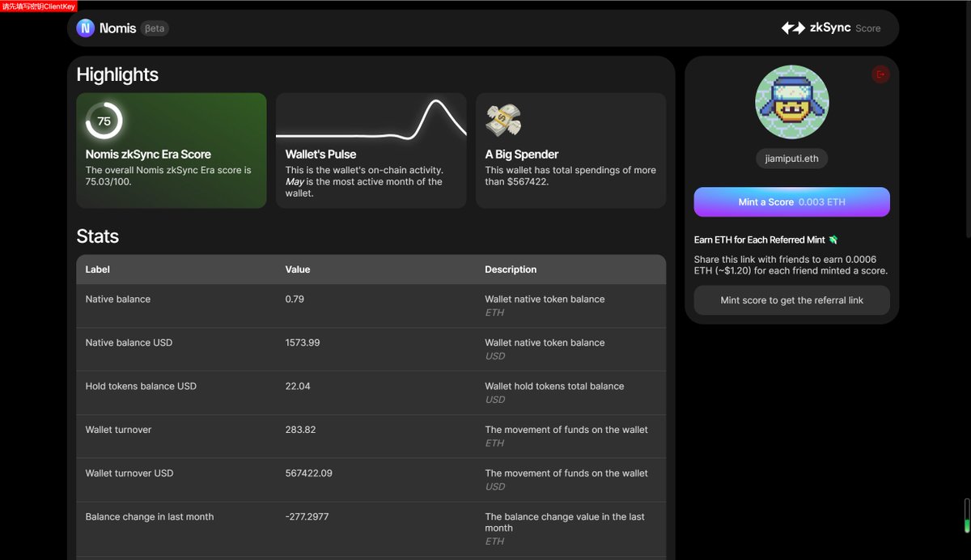Viewport: 971px width, 560px height.
Task: Click the Nomis logo icon
Action: click(x=85, y=28)
